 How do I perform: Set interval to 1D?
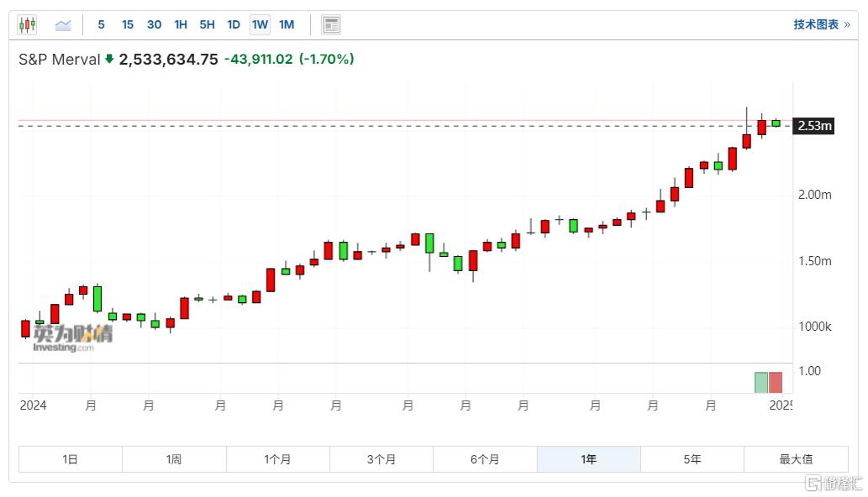(234, 25)
